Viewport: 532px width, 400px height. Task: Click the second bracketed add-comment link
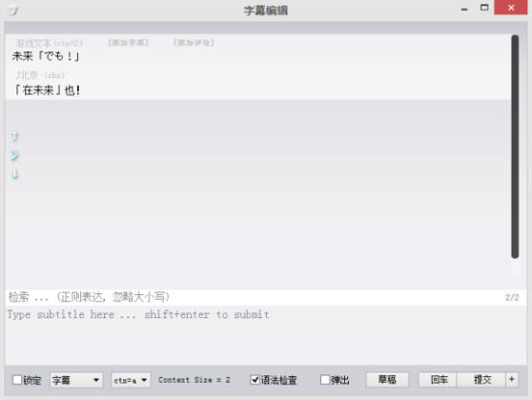[194, 42]
